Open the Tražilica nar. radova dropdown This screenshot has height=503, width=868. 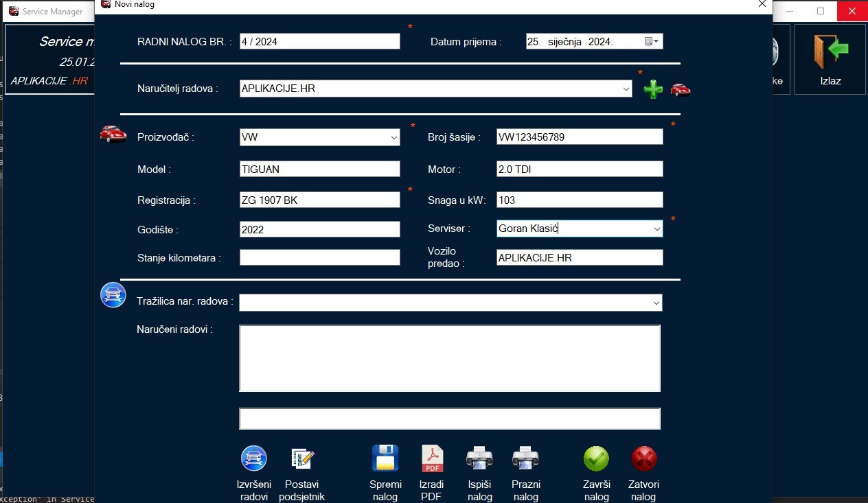[656, 303]
